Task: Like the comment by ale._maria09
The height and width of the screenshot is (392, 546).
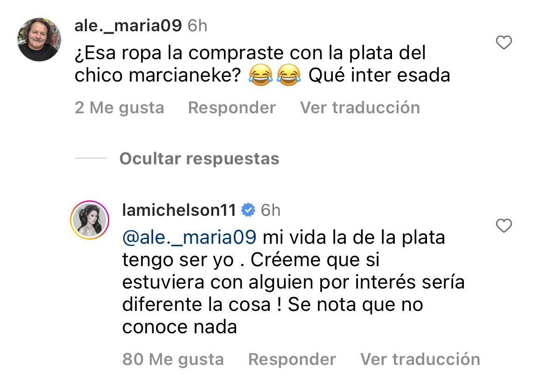Action: coord(504,43)
